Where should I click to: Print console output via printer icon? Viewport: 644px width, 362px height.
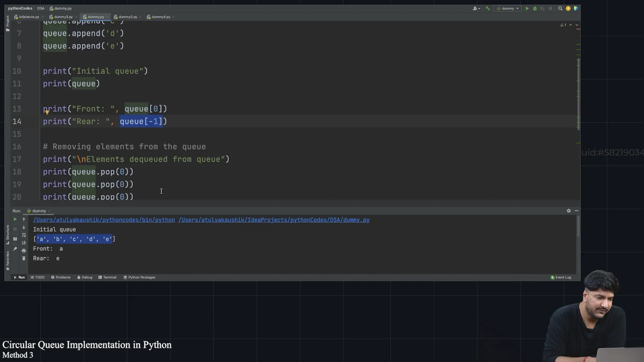pyautogui.click(x=24, y=251)
